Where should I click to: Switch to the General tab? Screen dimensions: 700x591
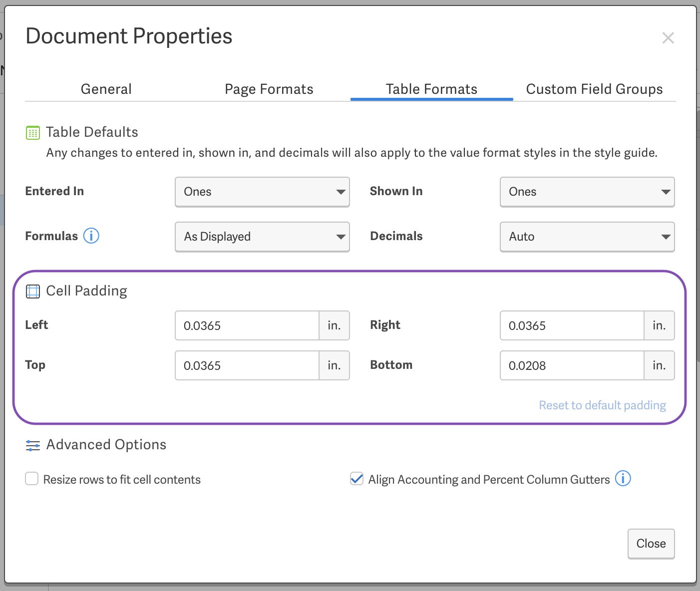(x=106, y=89)
